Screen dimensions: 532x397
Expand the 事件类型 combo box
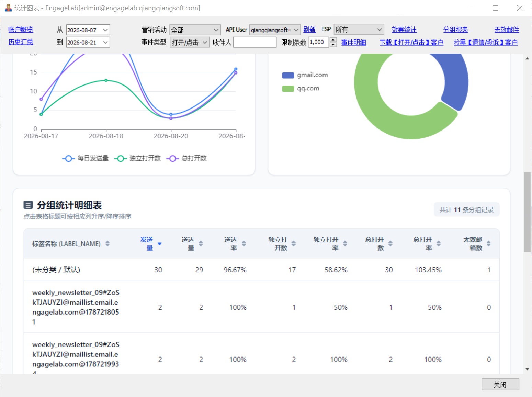pos(190,42)
